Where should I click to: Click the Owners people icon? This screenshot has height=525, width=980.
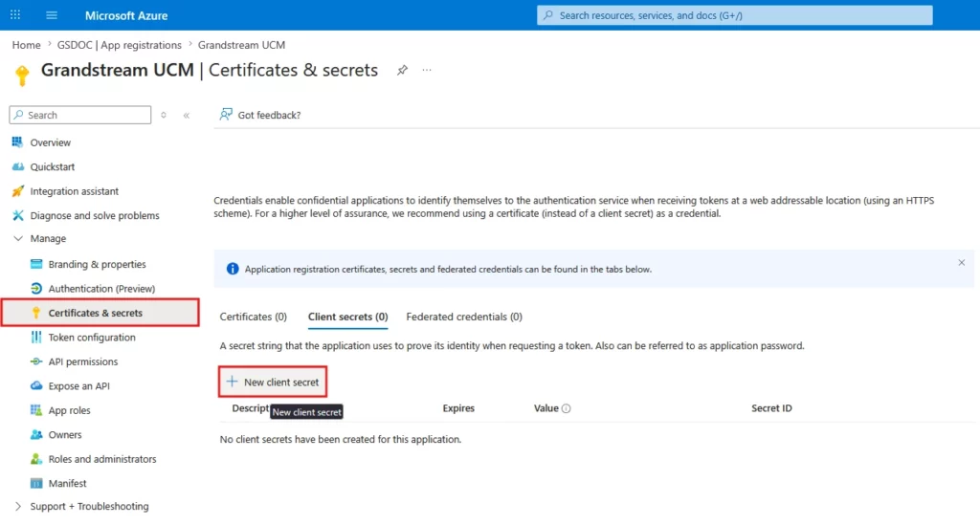36,434
